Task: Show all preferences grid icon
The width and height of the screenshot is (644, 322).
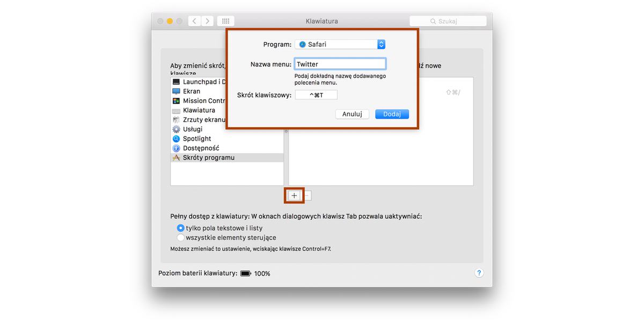Action: [225, 21]
